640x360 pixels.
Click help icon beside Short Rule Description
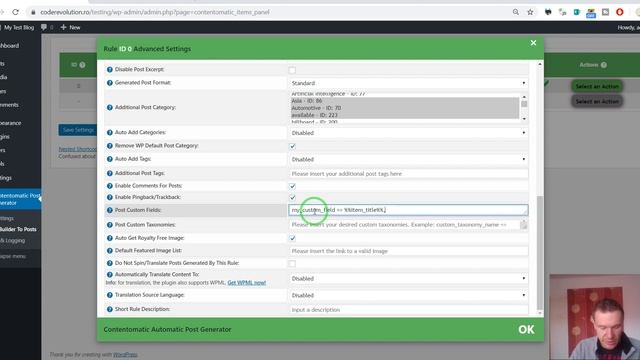pyautogui.click(x=109, y=309)
